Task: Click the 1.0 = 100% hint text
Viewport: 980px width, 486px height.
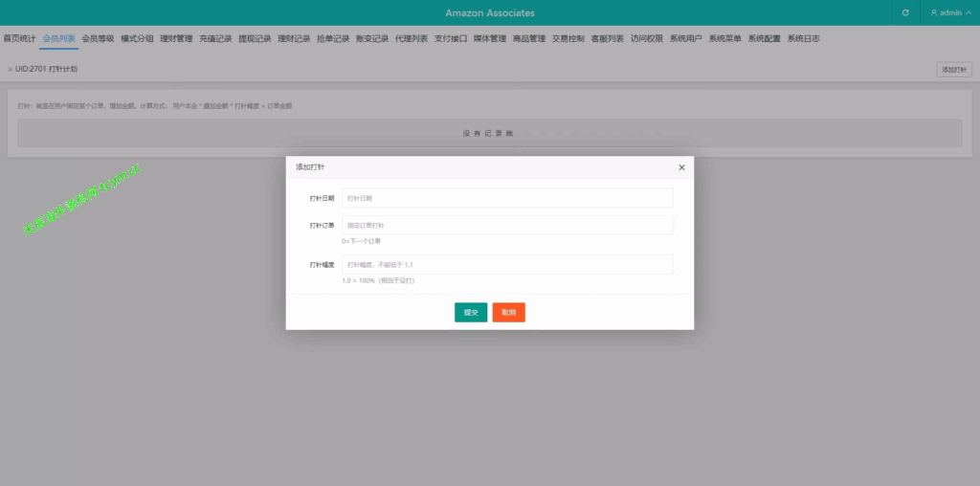Action: tap(378, 280)
